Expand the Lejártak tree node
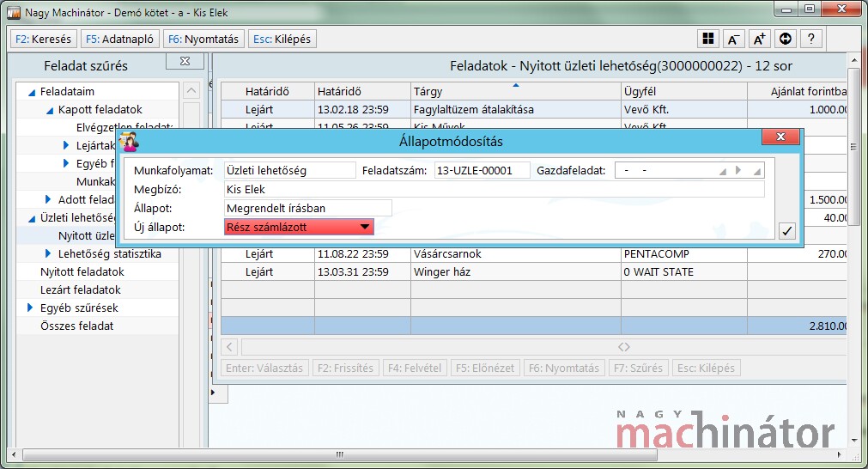Viewport: 868px width, 469px height. pyautogui.click(x=66, y=146)
